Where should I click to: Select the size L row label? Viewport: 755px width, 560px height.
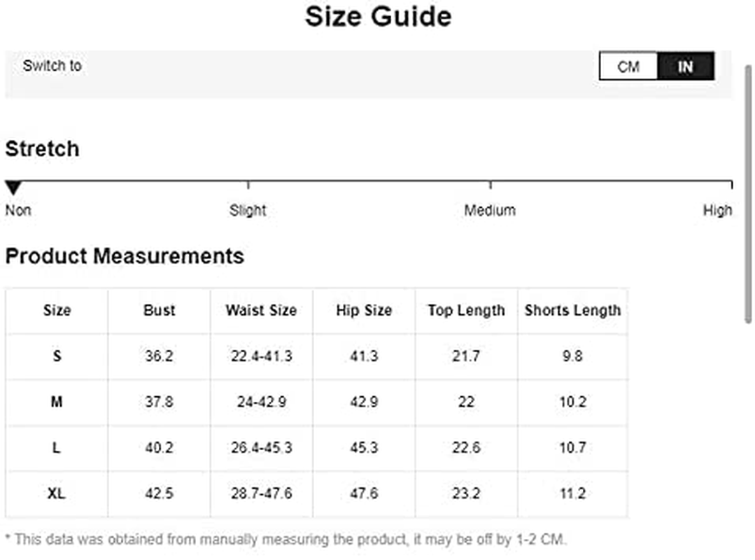(x=57, y=447)
